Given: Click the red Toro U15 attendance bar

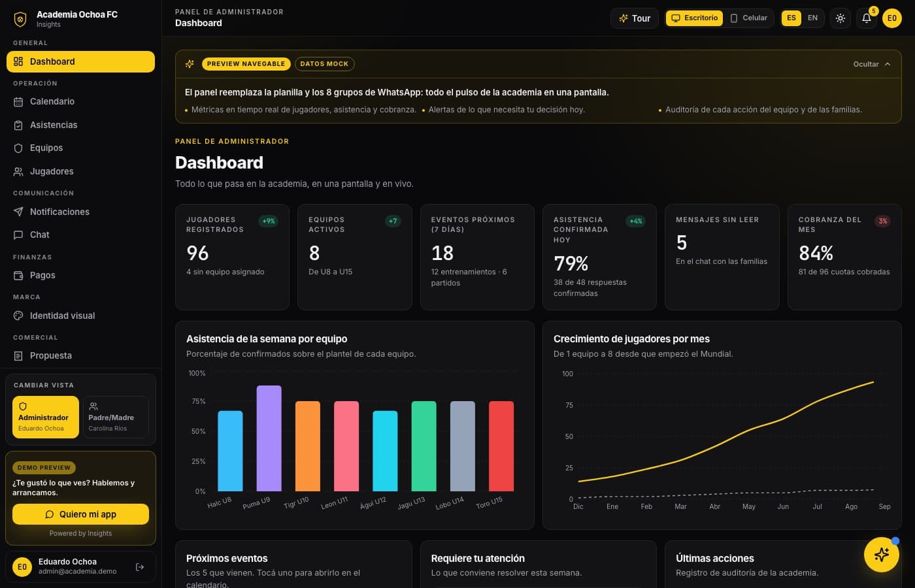Looking at the screenshot, I should (x=501, y=446).
